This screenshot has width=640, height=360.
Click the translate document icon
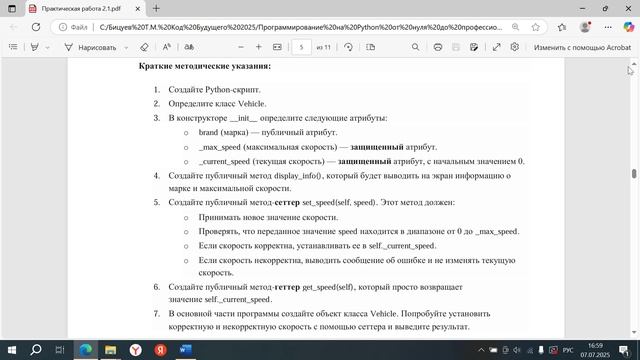click(x=189, y=47)
